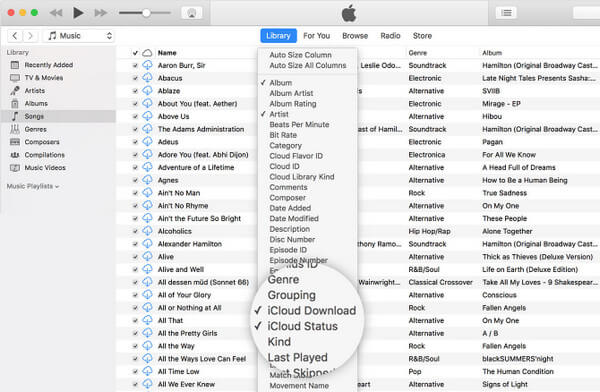Open TV & Movies in sidebar
This screenshot has height=392, width=600.
(x=44, y=78)
